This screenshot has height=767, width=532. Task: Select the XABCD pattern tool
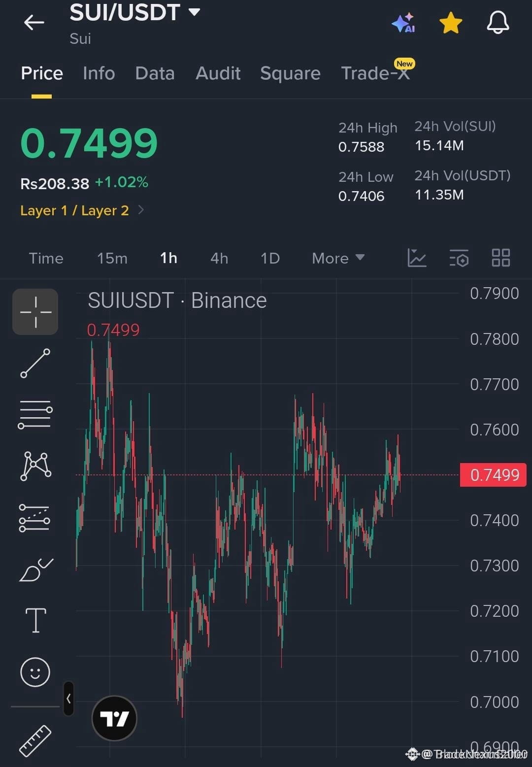(x=35, y=466)
